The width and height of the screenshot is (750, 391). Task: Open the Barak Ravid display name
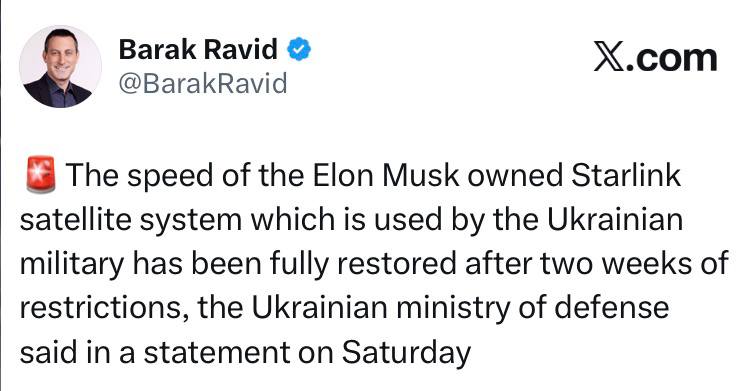coord(198,49)
